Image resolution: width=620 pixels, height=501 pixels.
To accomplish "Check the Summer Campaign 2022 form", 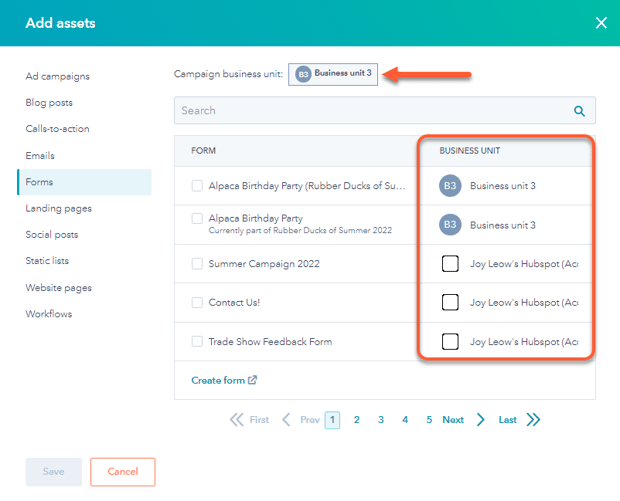I will [197, 264].
